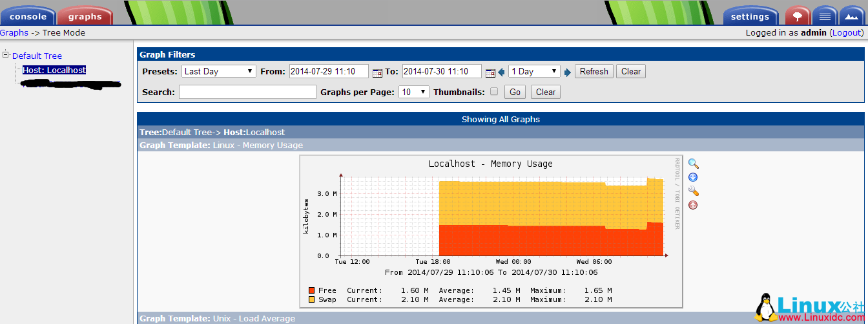Viewport: 868px width, 324px height.
Task: Open the To date calendar picker
Action: click(x=490, y=72)
